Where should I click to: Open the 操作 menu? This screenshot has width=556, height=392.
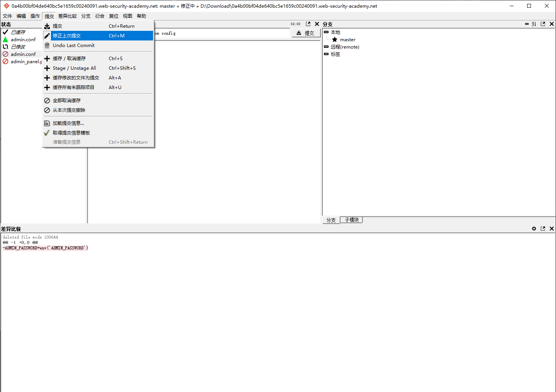click(x=35, y=16)
